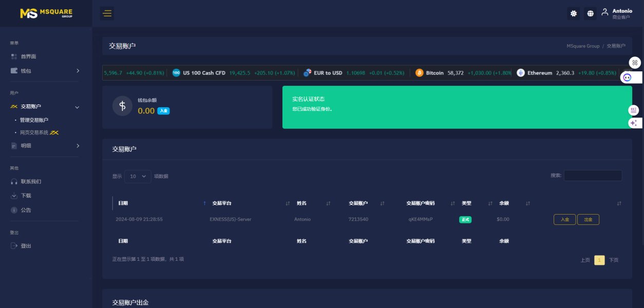Click the Ethereum ticker icon

[x=521, y=73]
